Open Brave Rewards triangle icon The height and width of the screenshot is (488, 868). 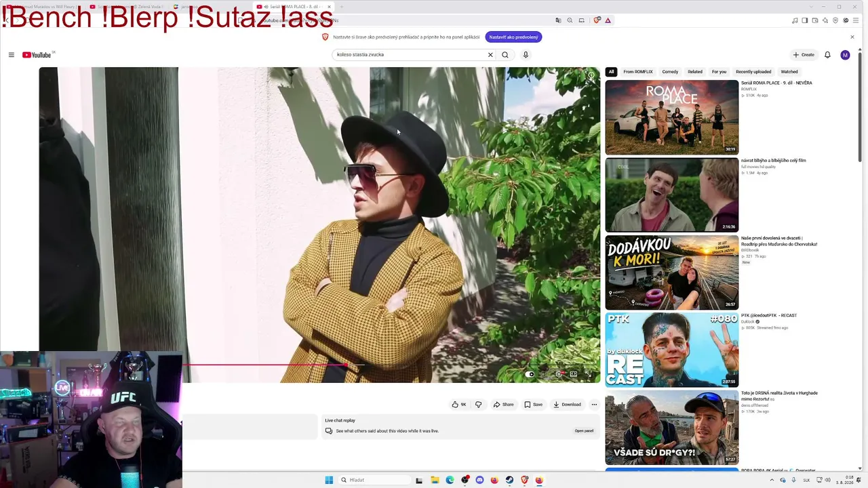coord(608,20)
